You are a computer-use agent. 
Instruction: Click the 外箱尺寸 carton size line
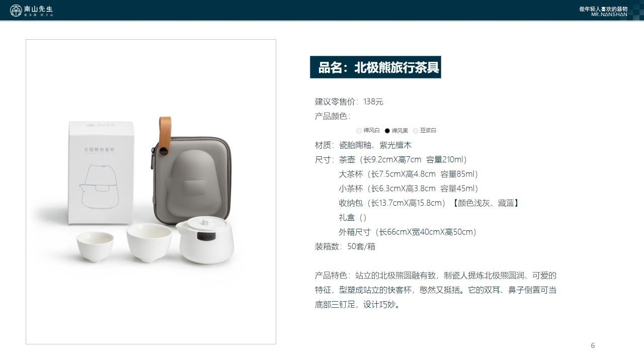point(408,232)
